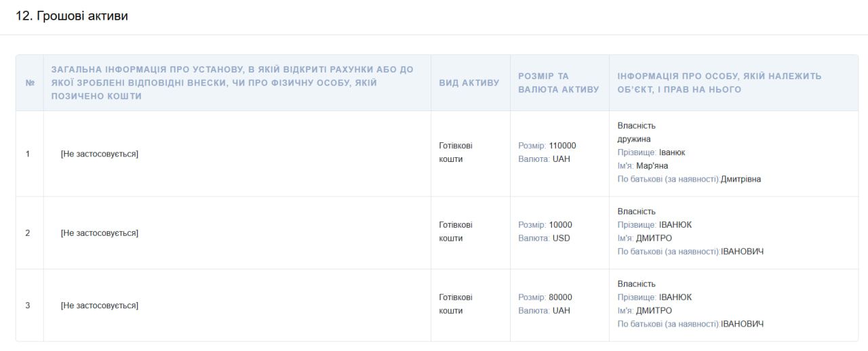The height and width of the screenshot is (351, 868).
Task: Click the "Загальна інформація про установу" column header
Action: click(x=241, y=83)
